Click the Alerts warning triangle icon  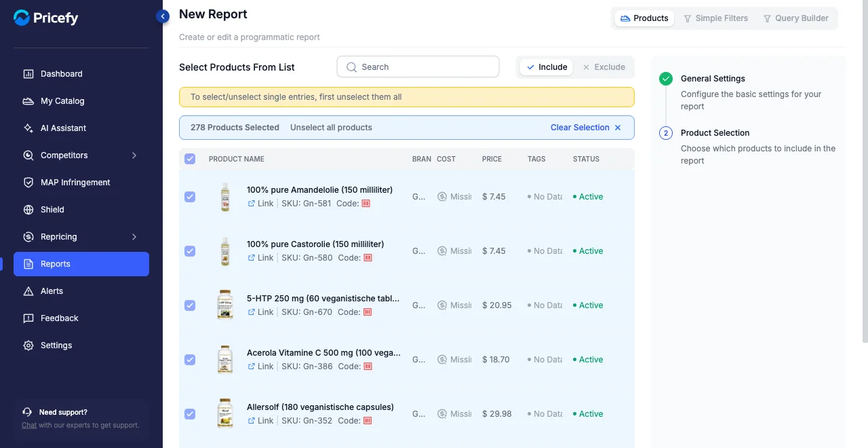click(x=28, y=291)
